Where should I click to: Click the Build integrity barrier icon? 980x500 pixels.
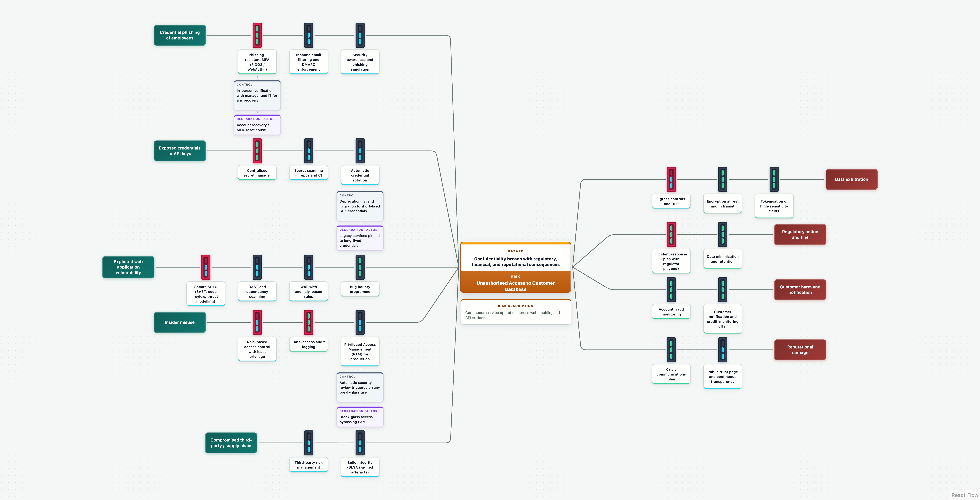[x=360, y=443]
